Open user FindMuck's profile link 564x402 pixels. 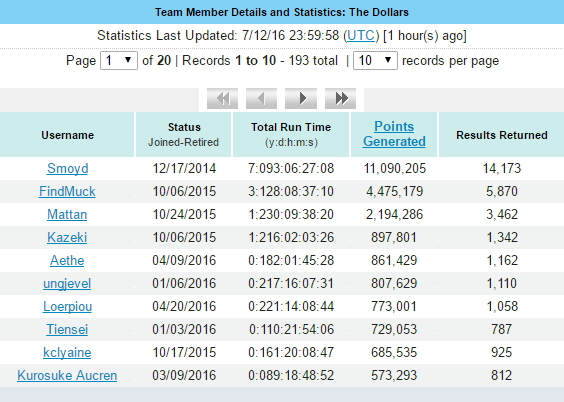click(67, 191)
